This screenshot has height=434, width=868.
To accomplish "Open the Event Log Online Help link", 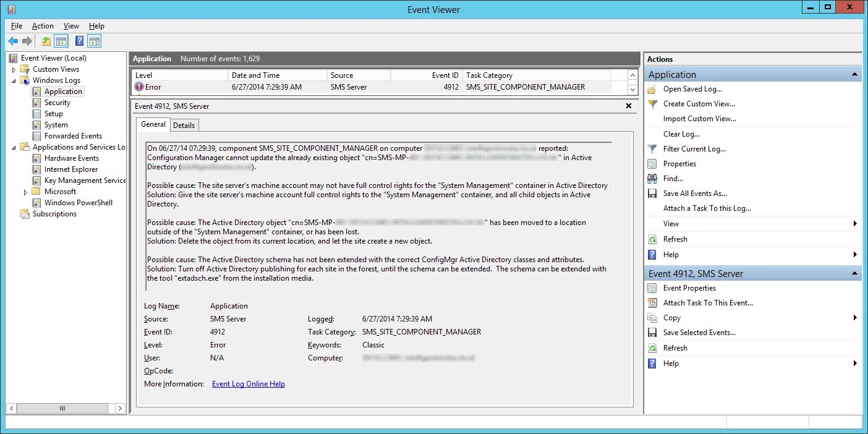I will [x=249, y=384].
